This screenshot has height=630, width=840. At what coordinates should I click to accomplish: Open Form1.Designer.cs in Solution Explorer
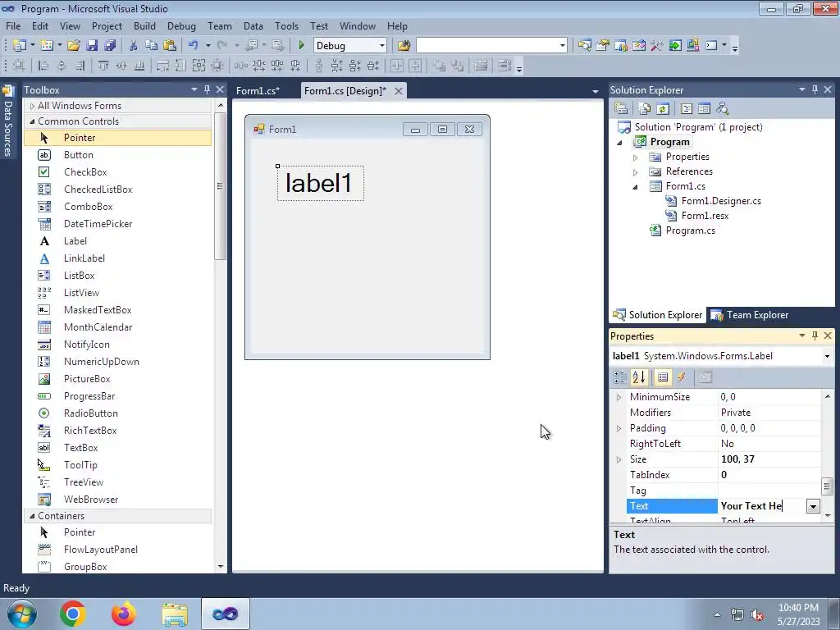point(721,201)
